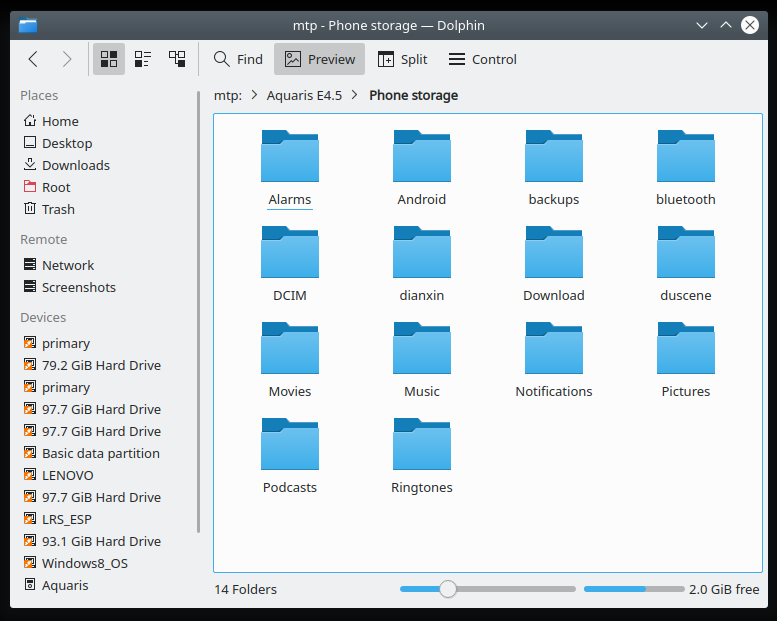Viewport: 777px width, 621px height.
Task: Adjust the icon zoom slider handle
Action: (448, 589)
